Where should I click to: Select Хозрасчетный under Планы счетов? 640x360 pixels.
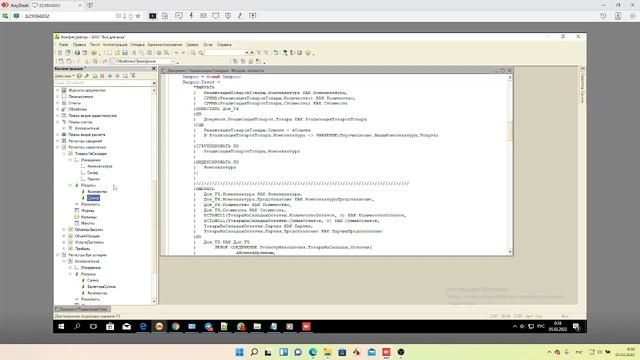[x=87, y=128]
